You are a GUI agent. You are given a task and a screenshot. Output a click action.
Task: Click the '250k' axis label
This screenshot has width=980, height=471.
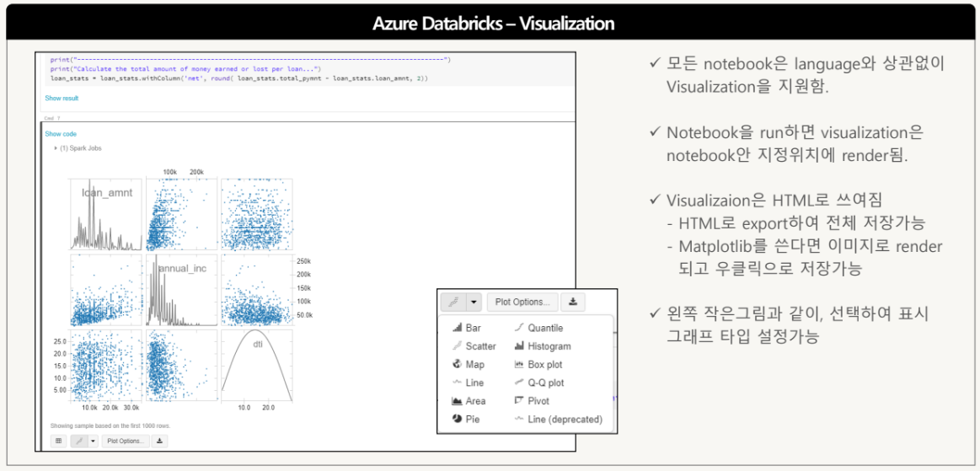coord(304,261)
